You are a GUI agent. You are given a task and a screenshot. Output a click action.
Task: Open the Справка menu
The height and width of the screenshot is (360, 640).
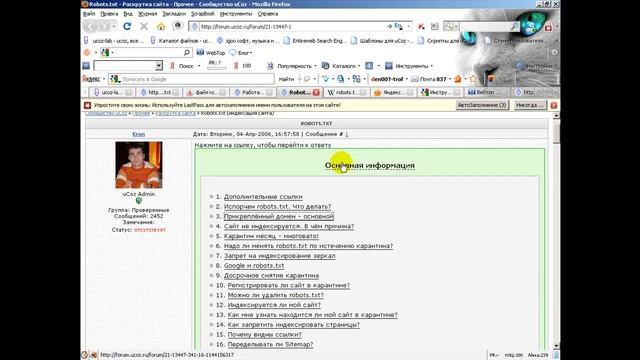[268, 13]
